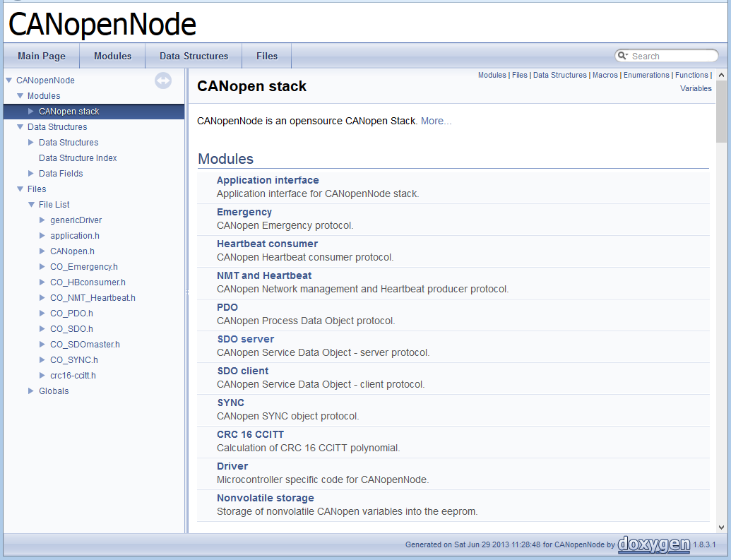Switch to the Modules tab
This screenshot has height=560, width=731.
(x=112, y=56)
